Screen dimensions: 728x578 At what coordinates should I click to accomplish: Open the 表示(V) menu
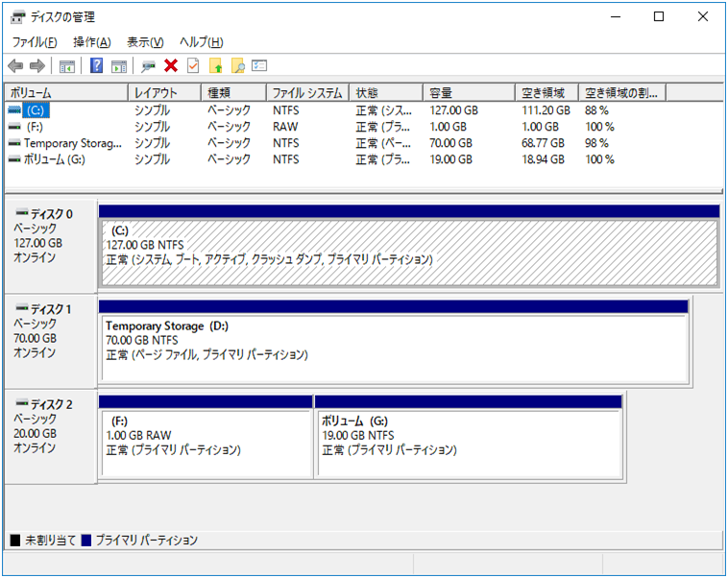point(145,42)
